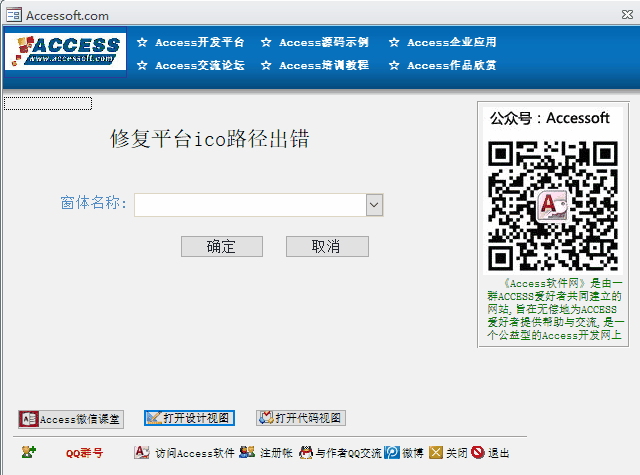Image resolution: width=640 pixels, height=475 pixels.
Task: Click the star beside Access开发平台
Action: click(142, 42)
